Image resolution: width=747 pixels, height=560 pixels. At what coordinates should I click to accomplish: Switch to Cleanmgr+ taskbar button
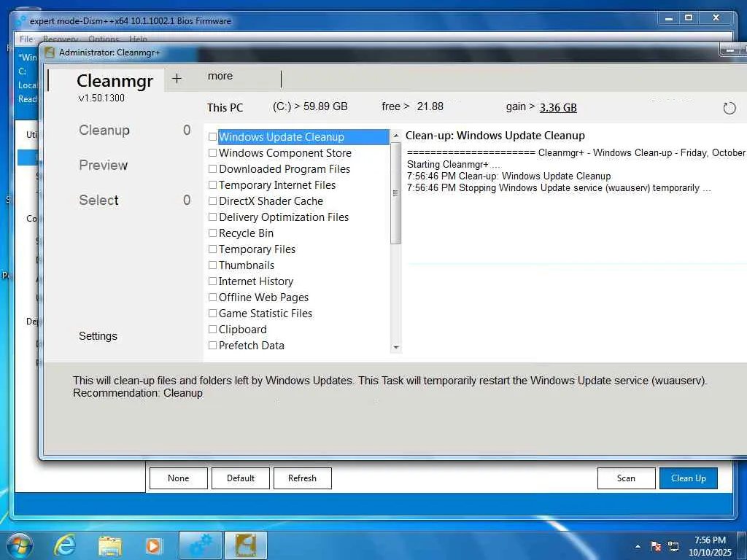coord(246,545)
